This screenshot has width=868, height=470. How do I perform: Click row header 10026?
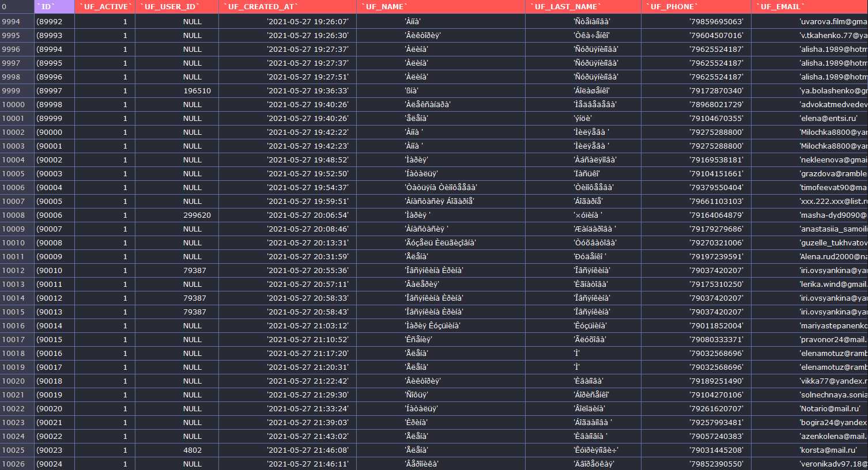pyautogui.click(x=17, y=464)
